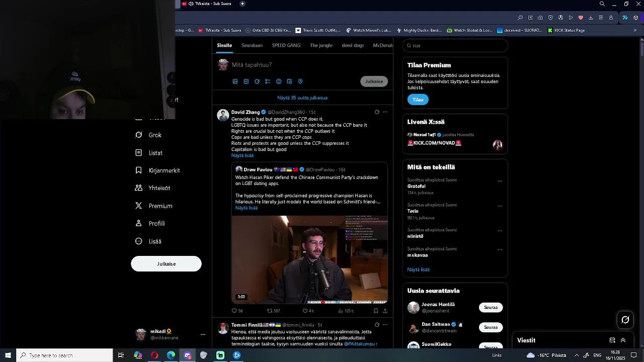Follow Dan Saltman with Seuraa

click(x=491, y=327)
